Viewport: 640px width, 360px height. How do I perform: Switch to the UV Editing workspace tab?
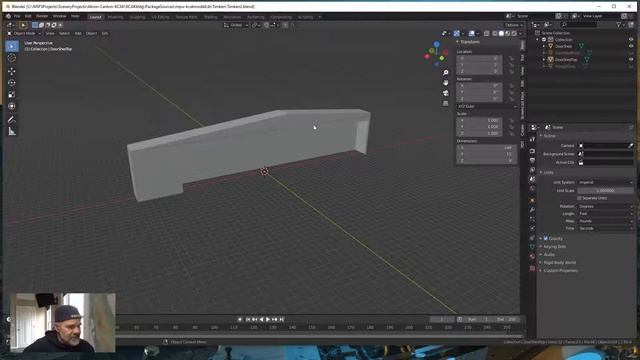pos(160,17)
